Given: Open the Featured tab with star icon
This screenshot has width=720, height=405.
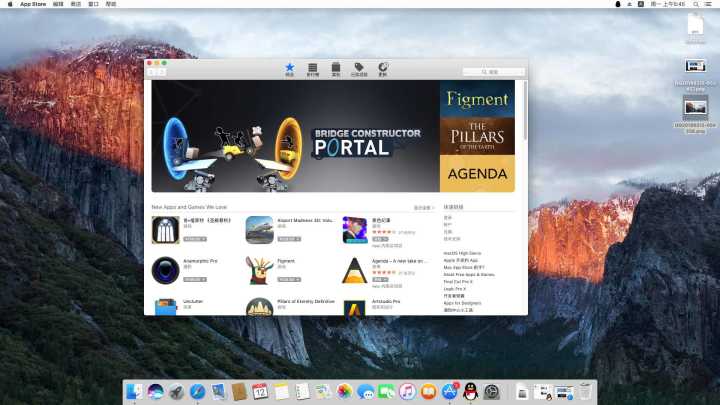Looking at the screenshot, I should pos(289,69).
